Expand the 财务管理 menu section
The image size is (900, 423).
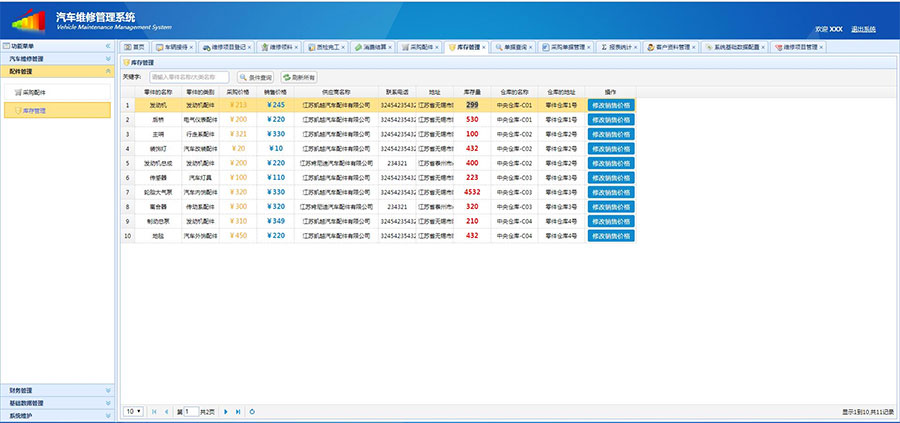click(55, 390)
